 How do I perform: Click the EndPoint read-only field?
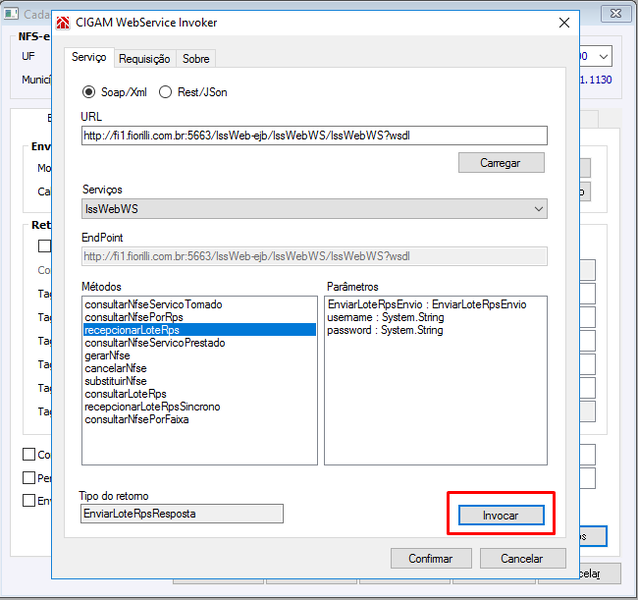click(314, 256)
